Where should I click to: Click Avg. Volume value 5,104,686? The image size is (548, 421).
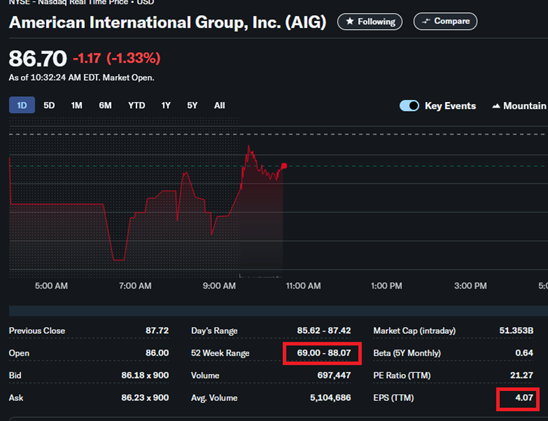pyautogui.click(x=330, y=398)
